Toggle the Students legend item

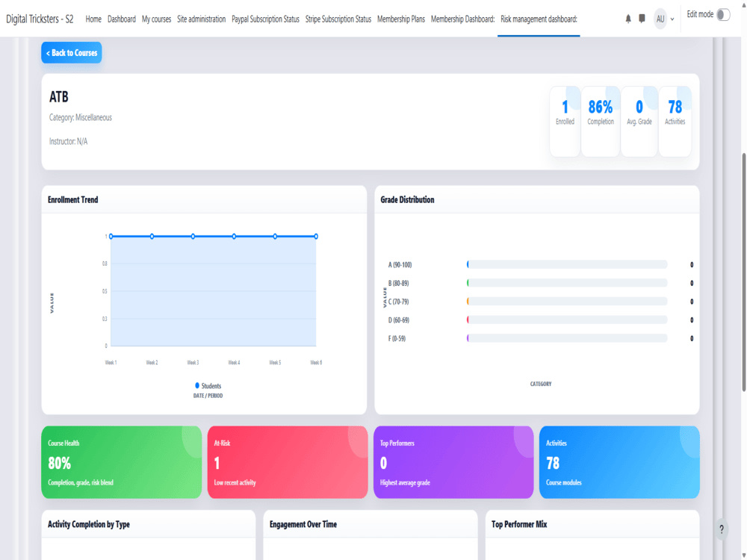tap(208, 386)
